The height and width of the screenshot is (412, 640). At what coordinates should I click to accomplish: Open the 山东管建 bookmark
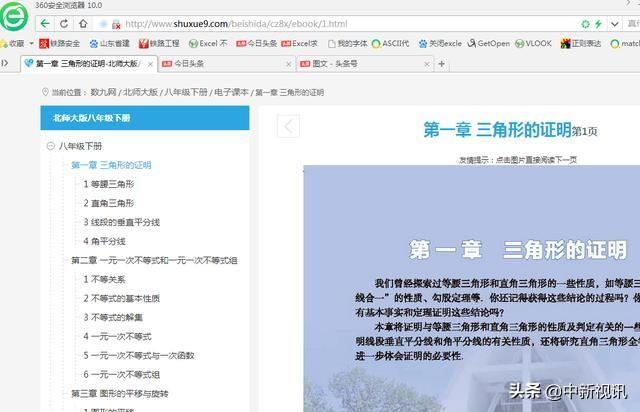tap(109, 43)
